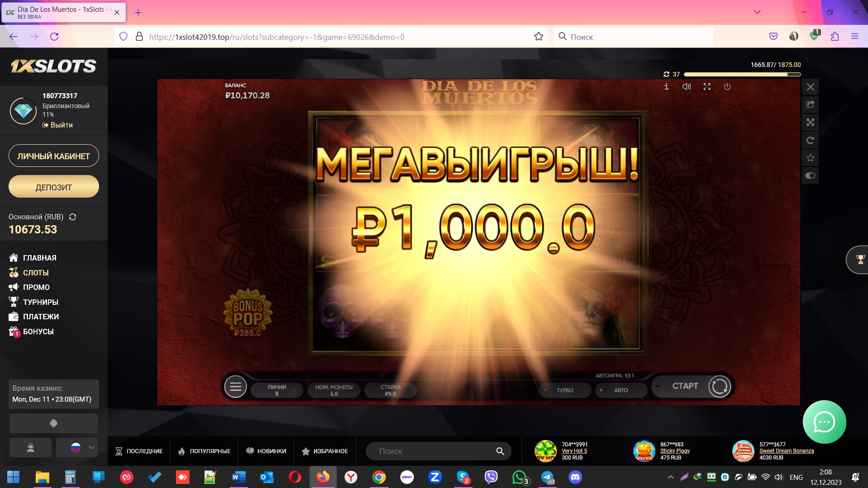Click the diamond VIP level icon
868x488 pixels.
click(23, 110)
